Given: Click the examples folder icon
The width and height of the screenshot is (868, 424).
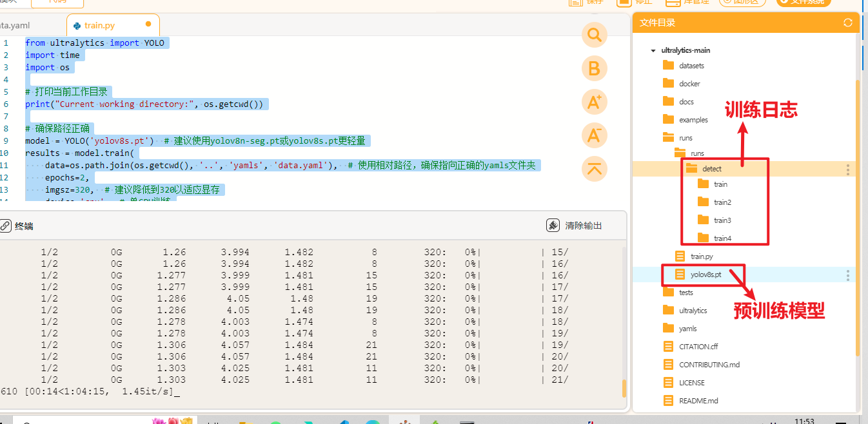Looking at the screenshot, I should coord(668,119).
